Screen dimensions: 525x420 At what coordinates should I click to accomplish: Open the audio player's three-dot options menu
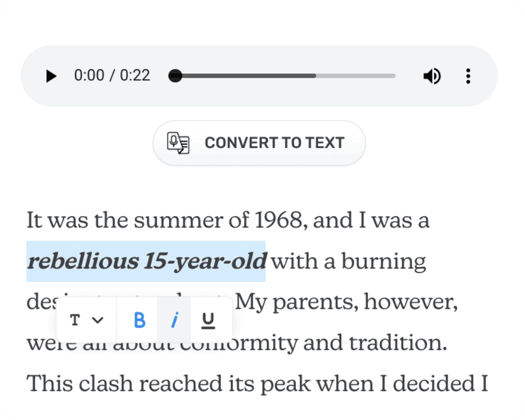pos(468,76)
